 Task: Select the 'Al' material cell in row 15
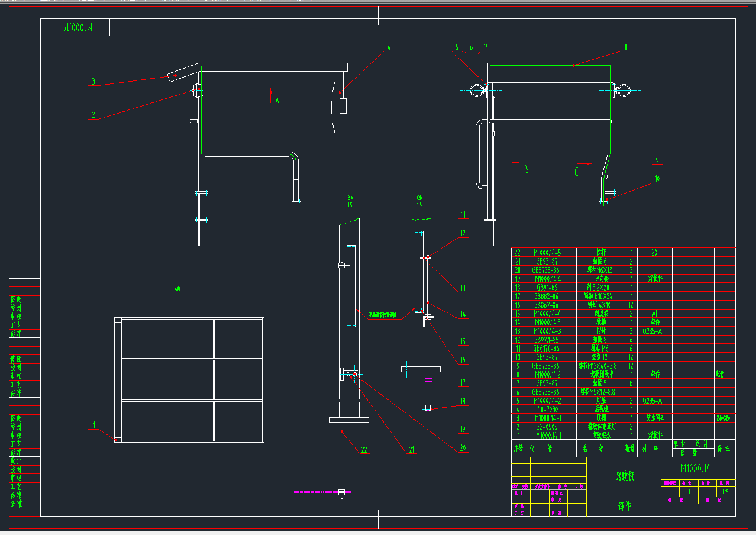pos(654,314)
